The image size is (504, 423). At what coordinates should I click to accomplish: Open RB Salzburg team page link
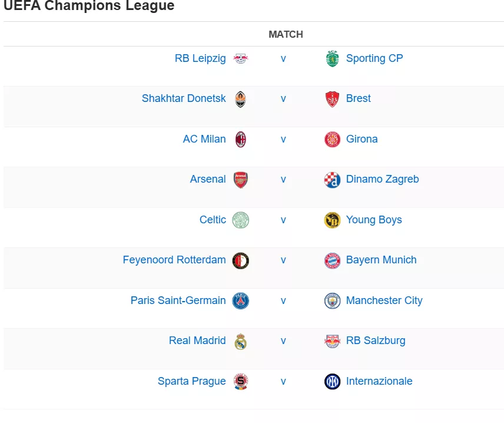point(376,341)
